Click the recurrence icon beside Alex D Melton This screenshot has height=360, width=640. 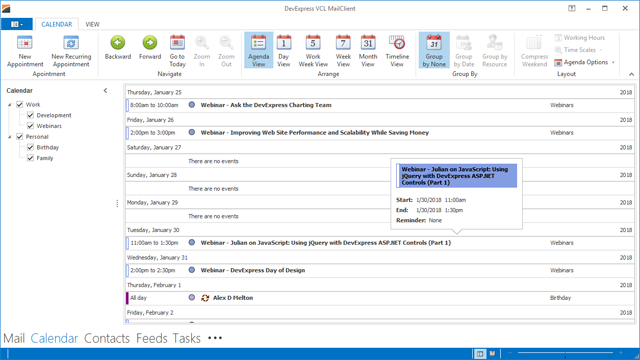(205, 298)
